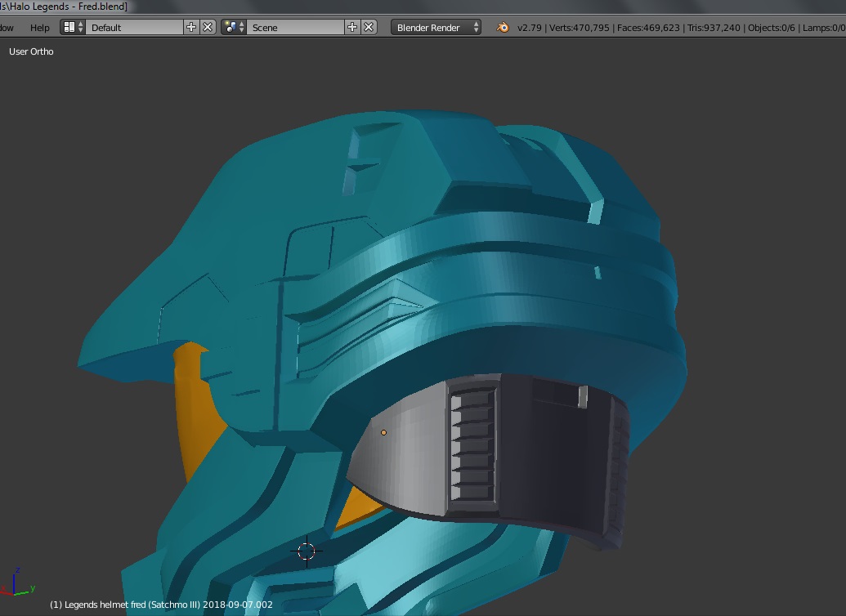Click the orange origin point on visor
The image size is (846, 616).
point(383,432)
